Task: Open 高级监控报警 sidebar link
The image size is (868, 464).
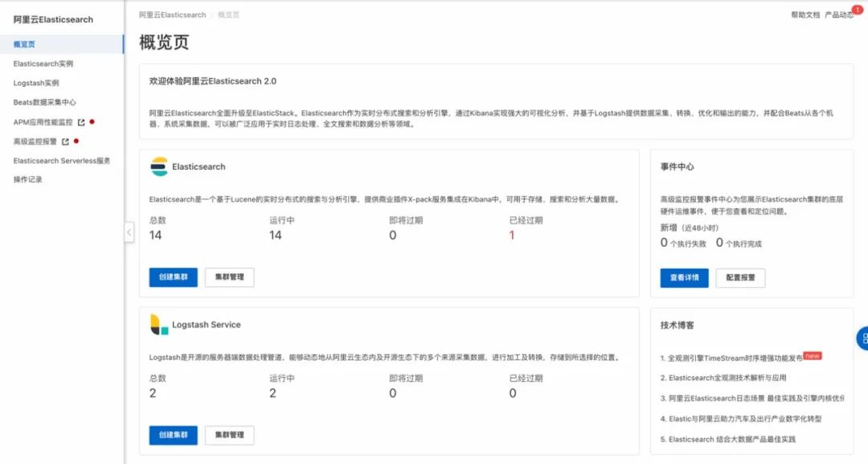Action: pyautogui.click(x=35, y=142)
